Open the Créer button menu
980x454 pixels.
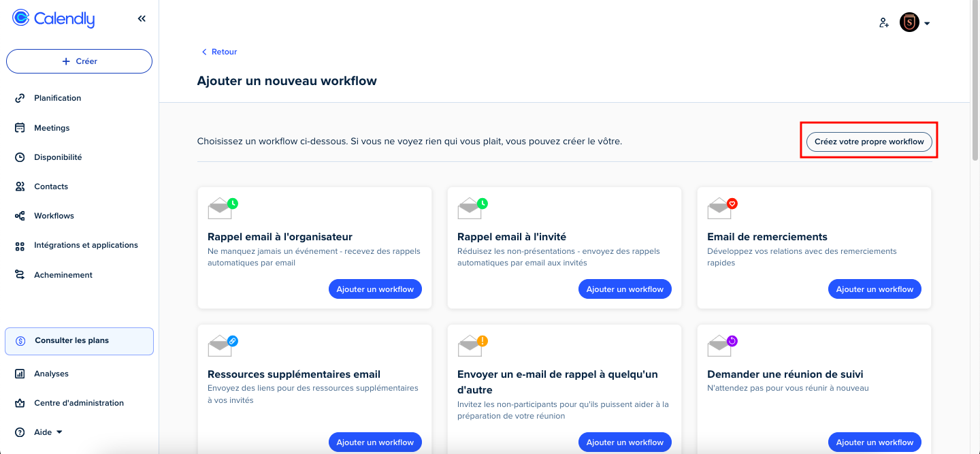click(79, 61)
